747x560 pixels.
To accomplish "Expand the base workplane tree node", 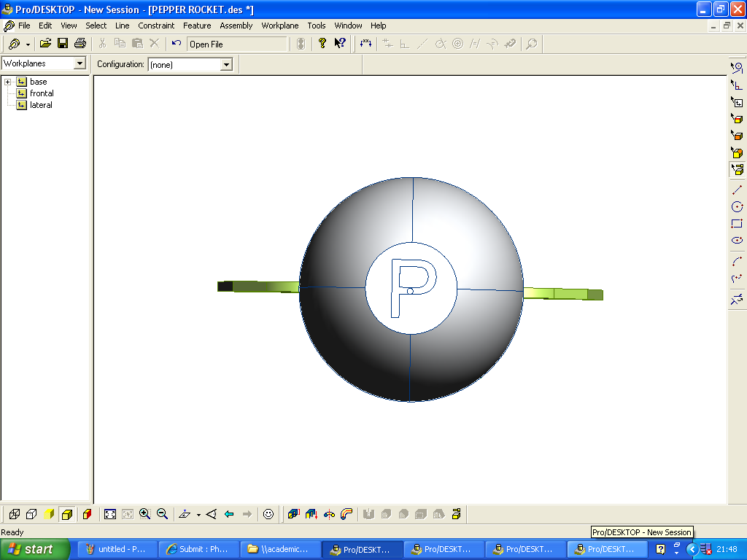I will pos(7,82).
